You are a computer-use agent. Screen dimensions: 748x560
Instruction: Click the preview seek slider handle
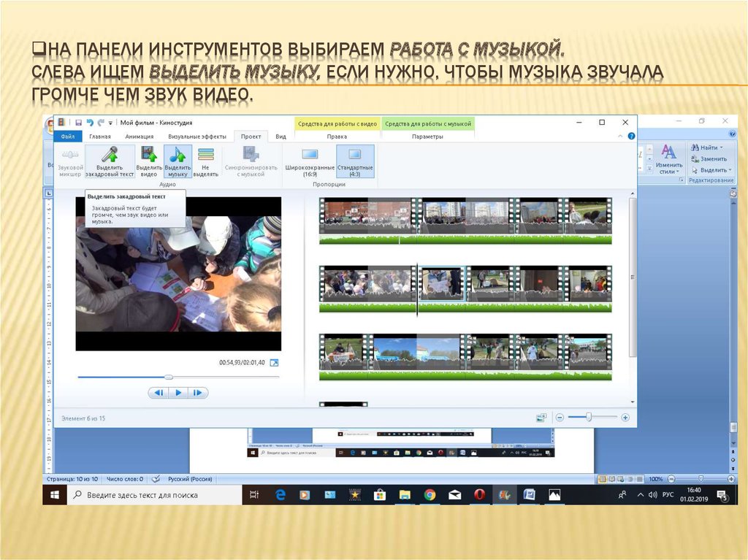click(169, 377)
